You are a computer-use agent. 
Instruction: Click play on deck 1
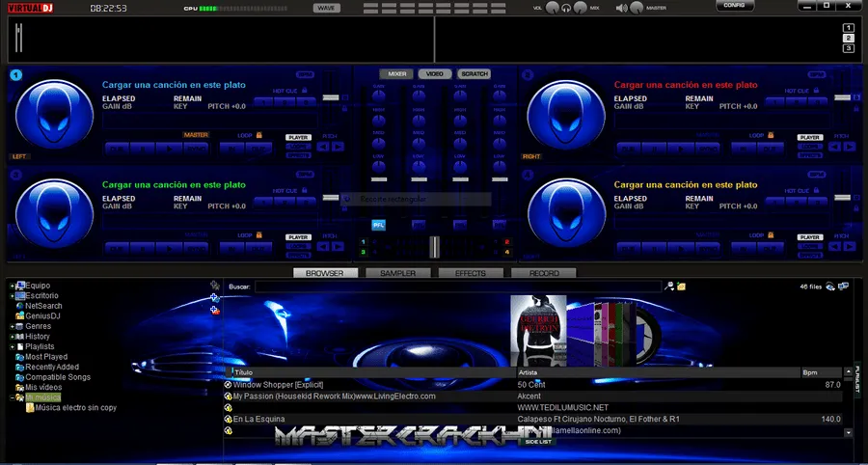pyautogui.click(x=169, y=148)
